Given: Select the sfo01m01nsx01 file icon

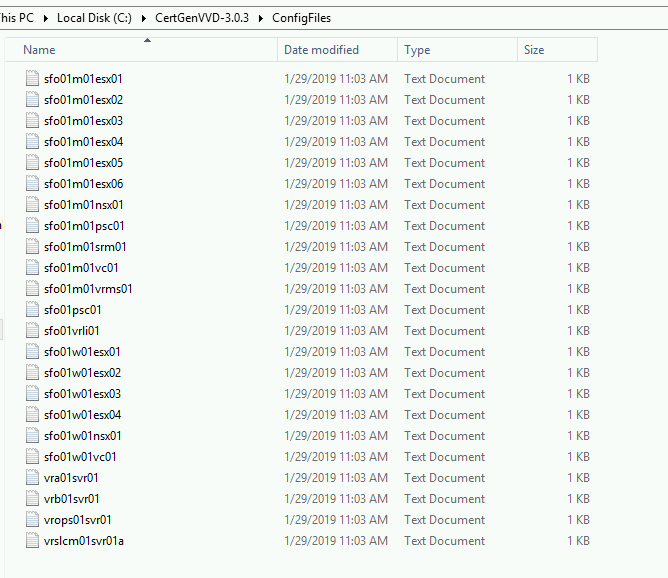Looking at the screenshot, I should [33, 205].
